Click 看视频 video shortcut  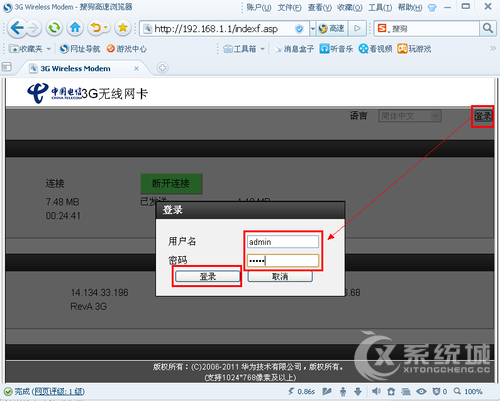point(375,49)
